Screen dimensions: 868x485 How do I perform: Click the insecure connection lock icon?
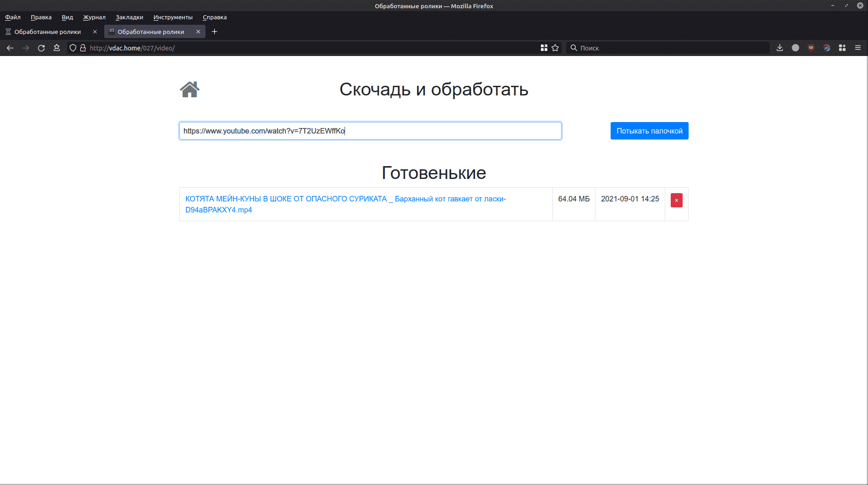tap(83, 48)
